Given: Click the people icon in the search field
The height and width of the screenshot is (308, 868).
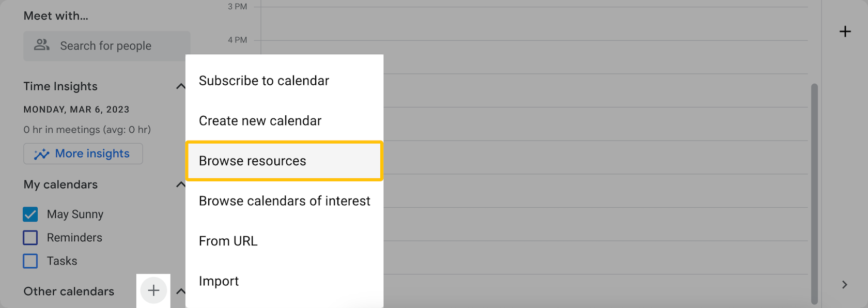Looking at the screenshot, I should coord(41,45).
